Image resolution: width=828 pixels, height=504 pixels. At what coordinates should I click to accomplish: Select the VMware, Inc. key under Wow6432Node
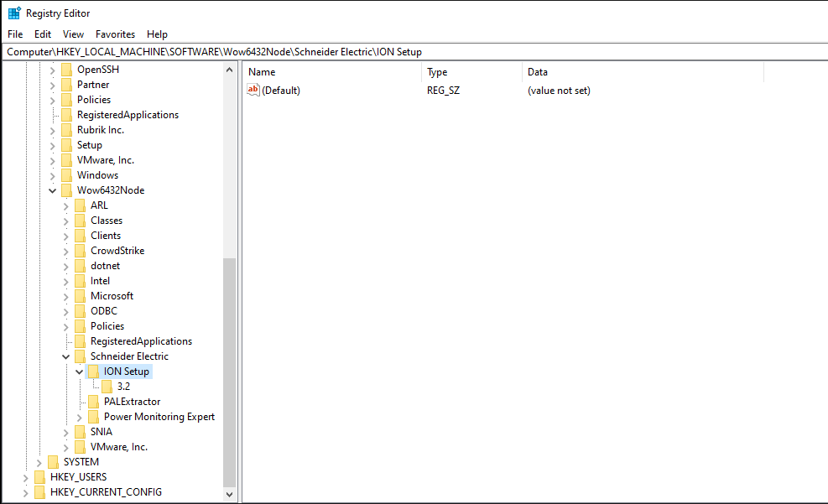tap(119, 447)
